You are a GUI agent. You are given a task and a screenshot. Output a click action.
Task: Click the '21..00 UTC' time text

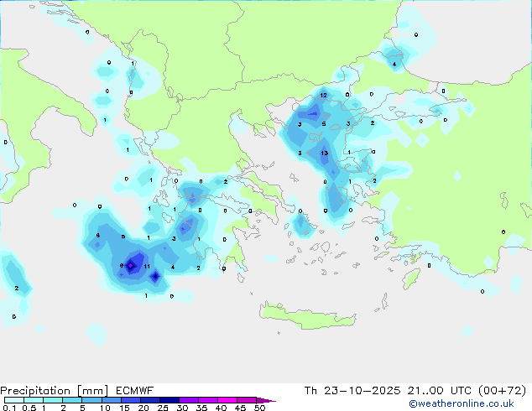click(x=440, y=391)
